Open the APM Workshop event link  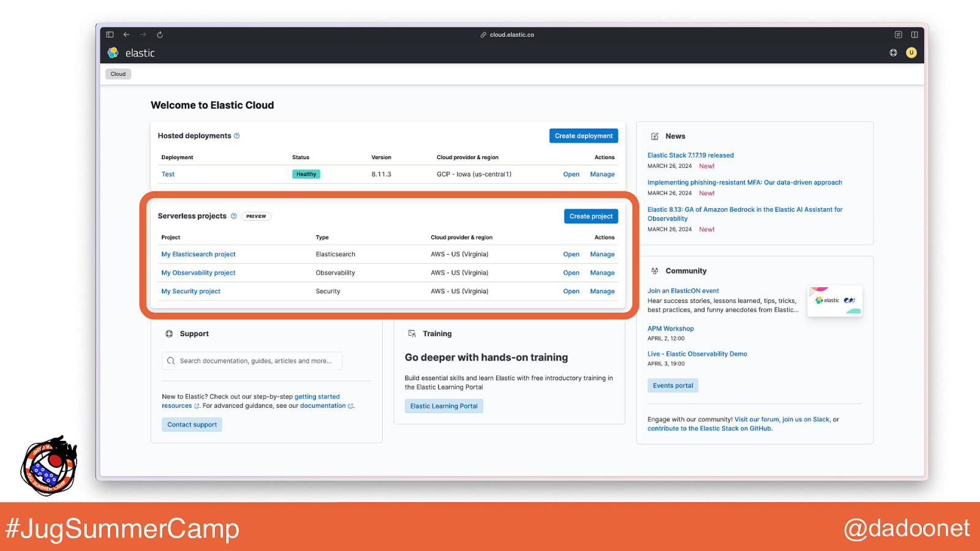671,329
